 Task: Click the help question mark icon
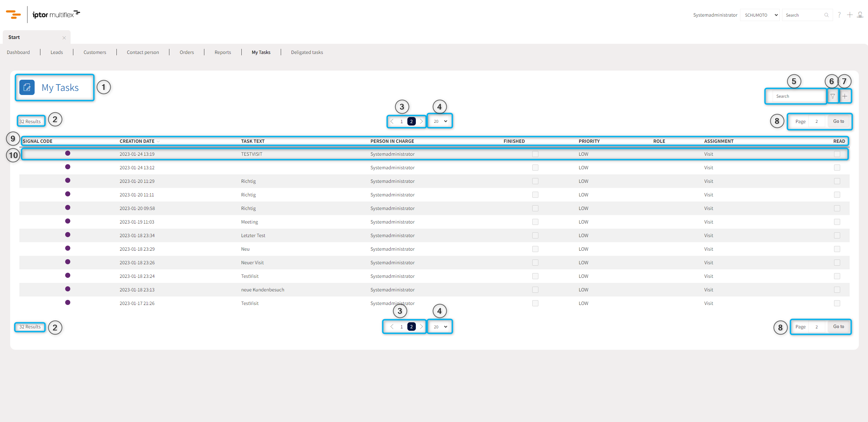839,15
